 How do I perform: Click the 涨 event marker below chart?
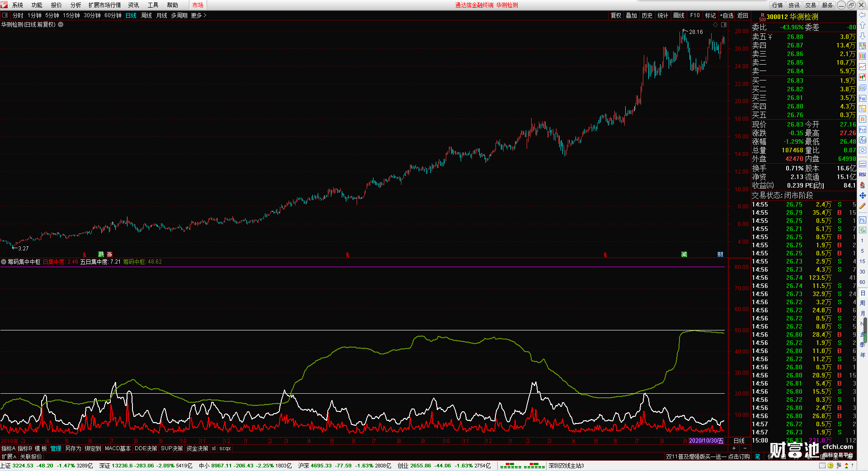coord(109,254)
